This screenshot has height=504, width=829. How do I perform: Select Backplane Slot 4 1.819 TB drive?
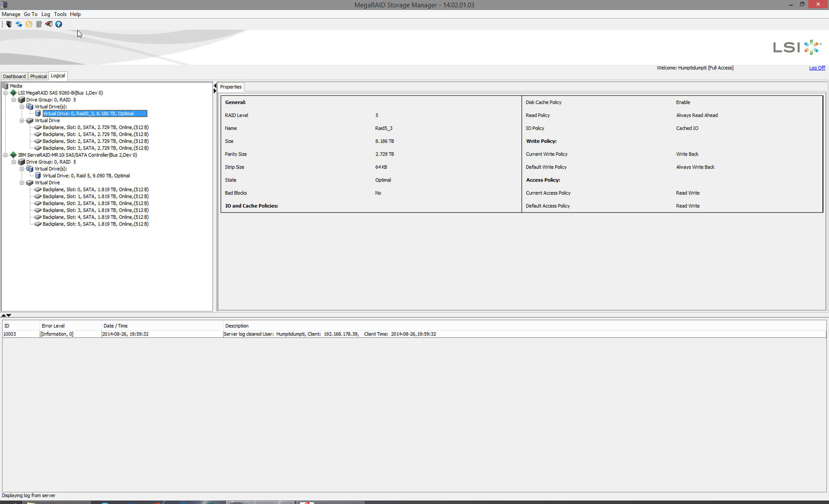pos(95,217)
